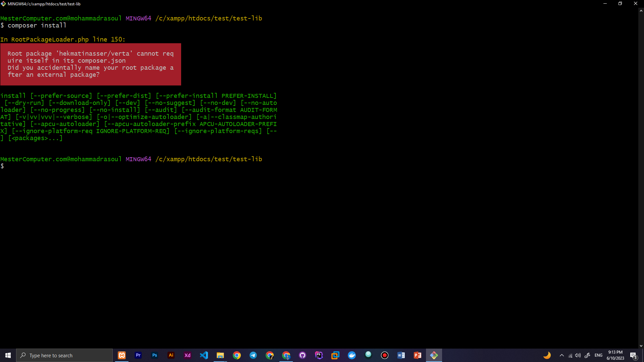Open Adobe Photoshop from the taskbar
Screen dimensions: 644x362
[x=155, y=355]
